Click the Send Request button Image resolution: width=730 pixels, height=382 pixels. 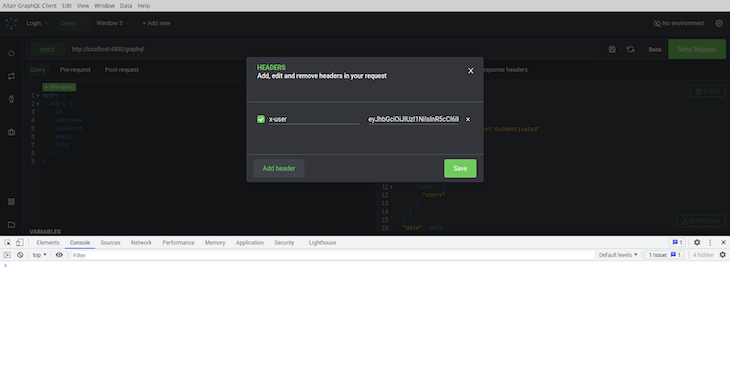point(697,49)
